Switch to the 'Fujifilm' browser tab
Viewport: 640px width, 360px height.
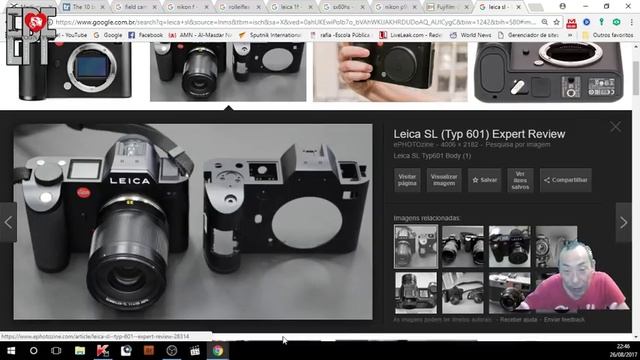click(447, 7)
